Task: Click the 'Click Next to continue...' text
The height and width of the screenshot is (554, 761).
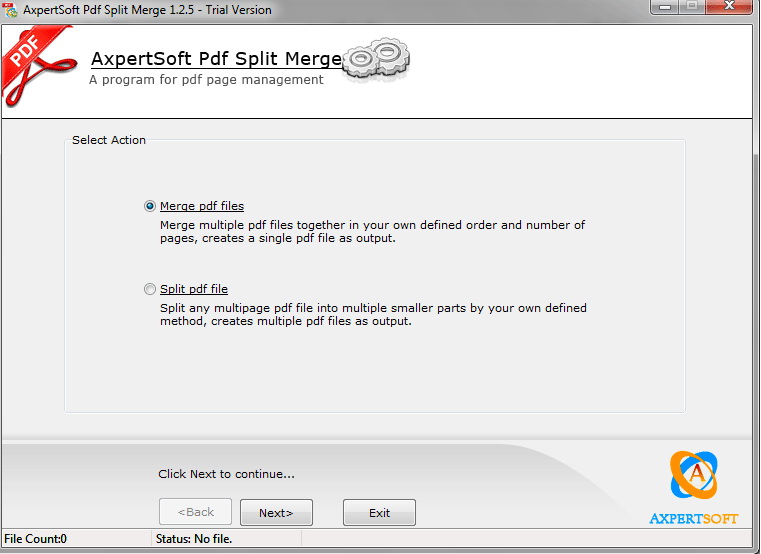Action: pos(226,474)
